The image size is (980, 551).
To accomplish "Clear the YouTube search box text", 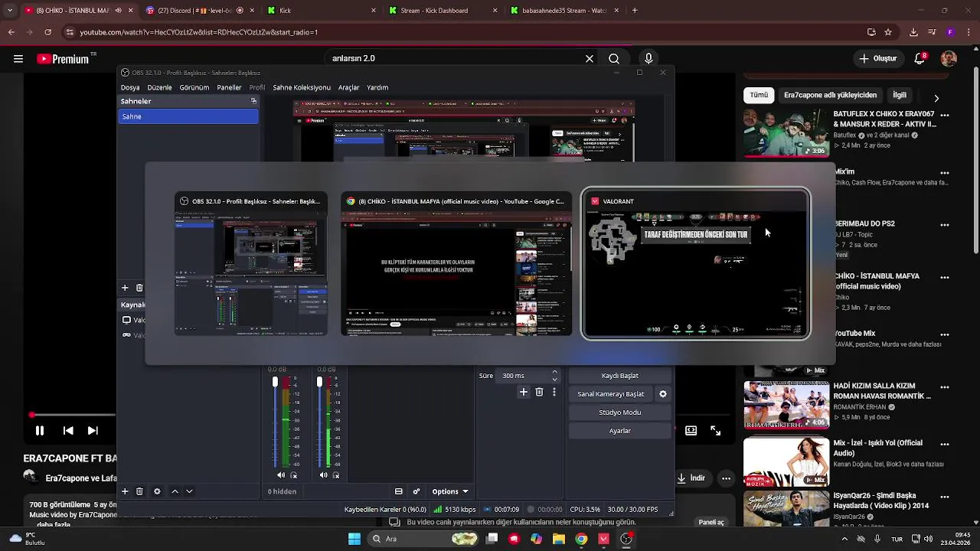I will [590, 59].
